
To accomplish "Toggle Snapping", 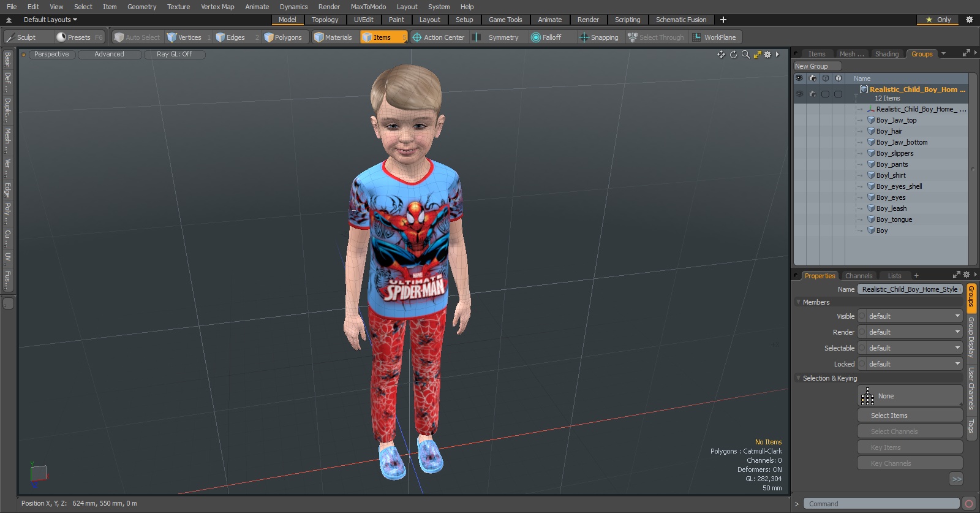I will [x=599, y=37].
